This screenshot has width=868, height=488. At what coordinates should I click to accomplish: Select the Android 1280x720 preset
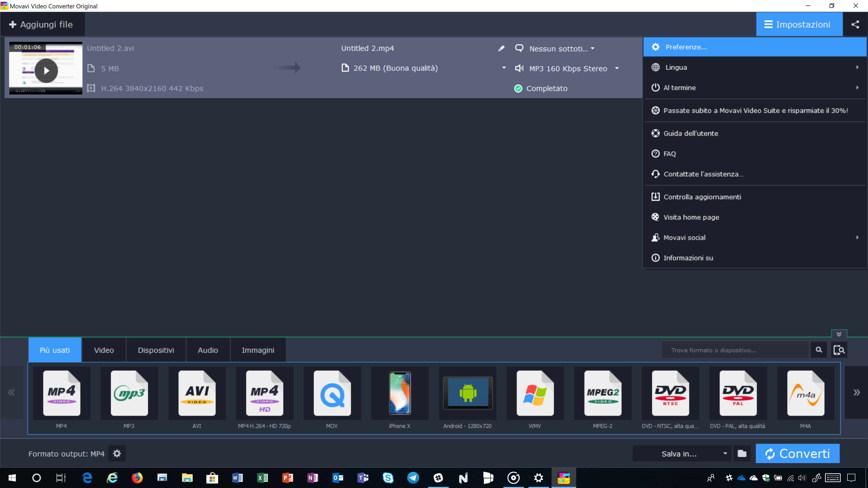point(468,393)
